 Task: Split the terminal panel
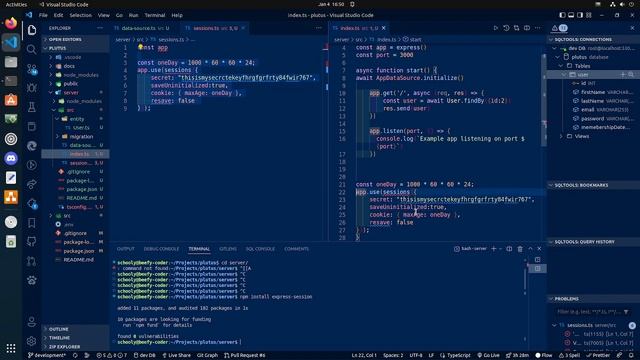pyautogui.click(x=509, y=249)
